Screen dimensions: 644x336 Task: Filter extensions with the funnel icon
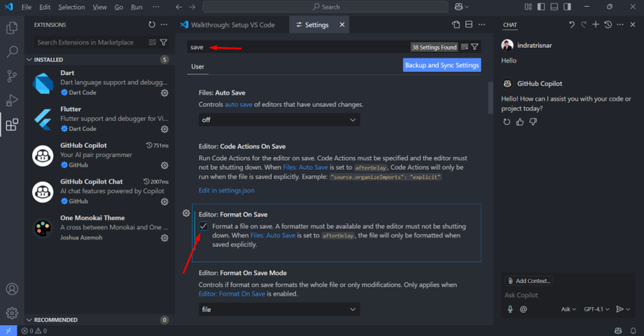pos(164,43)
